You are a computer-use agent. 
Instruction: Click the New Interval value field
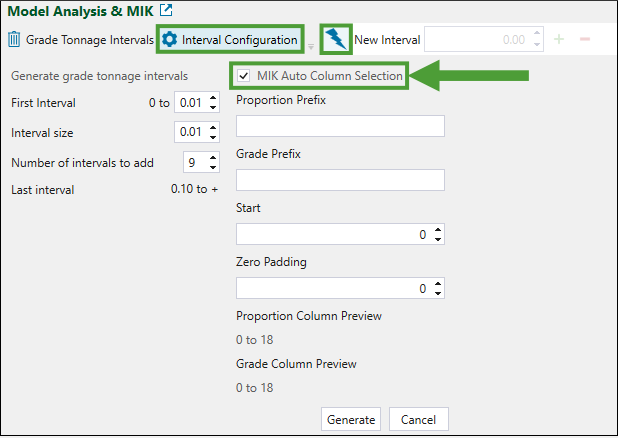pos(478,40)
